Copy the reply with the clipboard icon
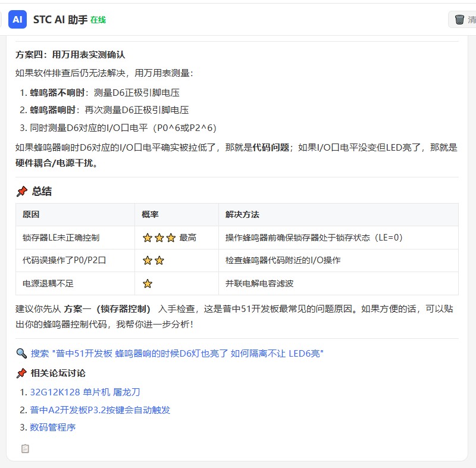The width and height of the screenshot is (476, 468). [25, 448]
